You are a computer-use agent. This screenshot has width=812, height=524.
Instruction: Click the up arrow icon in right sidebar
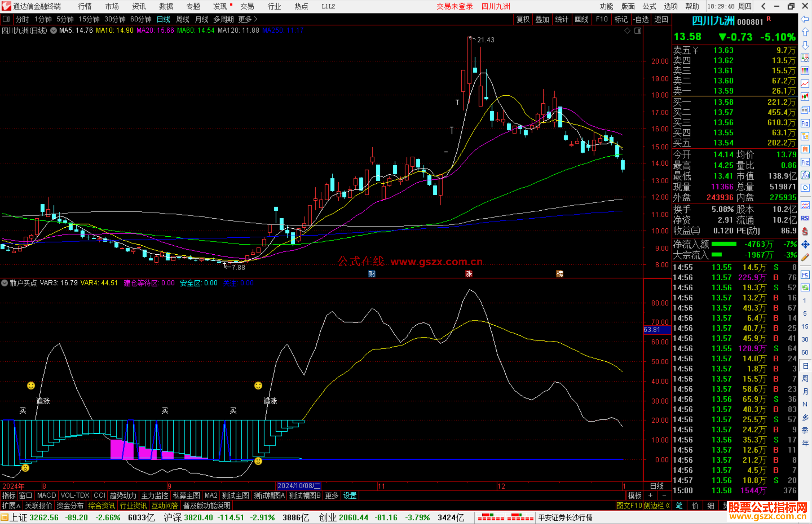click(805, 32)
